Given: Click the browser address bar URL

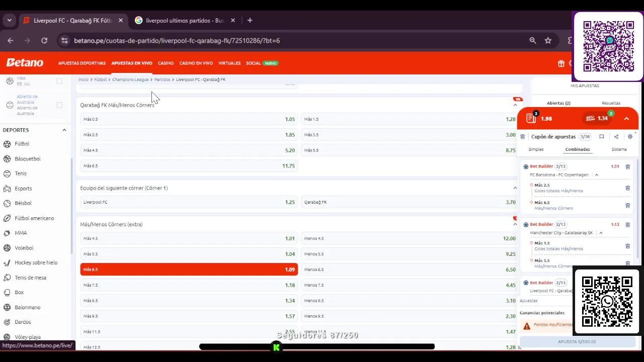Looking at the screenshot, I should [x=177, y=41].
